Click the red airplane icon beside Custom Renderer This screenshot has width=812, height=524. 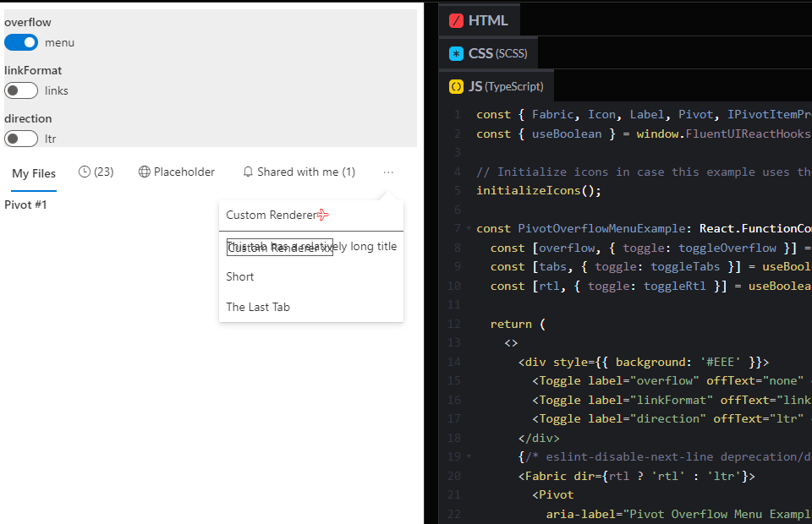tap(322, 215)
